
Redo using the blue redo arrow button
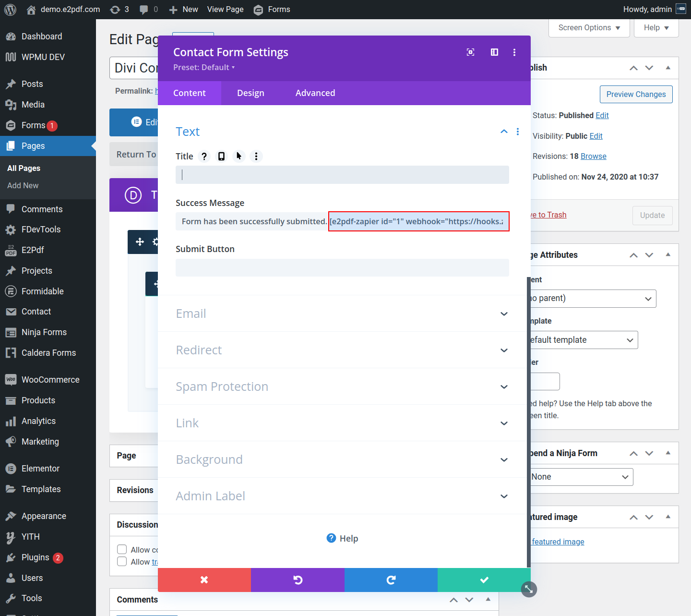(391, 580)
